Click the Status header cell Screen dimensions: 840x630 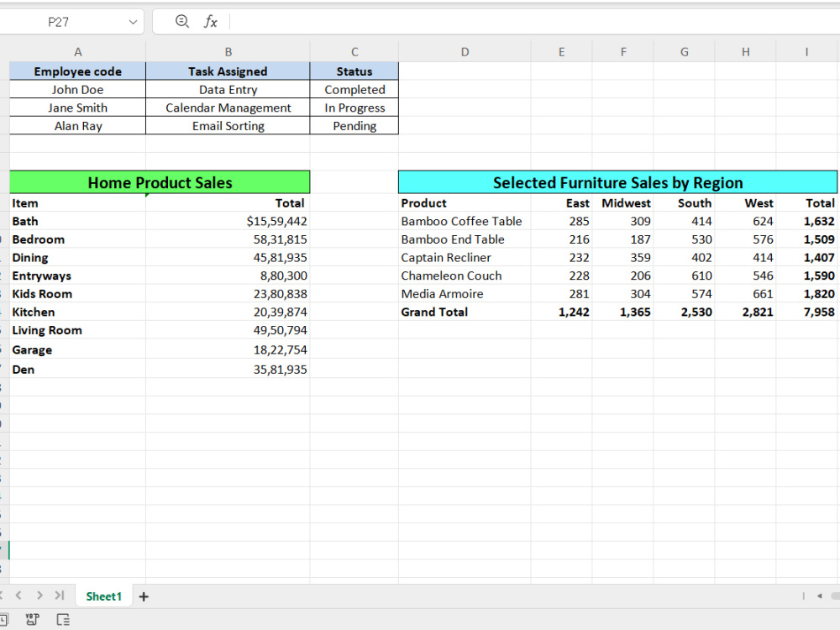[x=354, y=71]
